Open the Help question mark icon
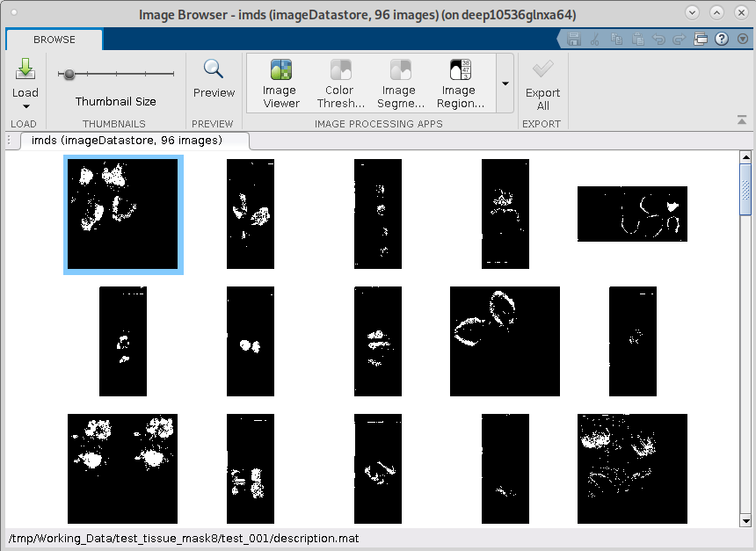Image resolution: width=756 pixels, height=551 pixels. pos(722,39)
